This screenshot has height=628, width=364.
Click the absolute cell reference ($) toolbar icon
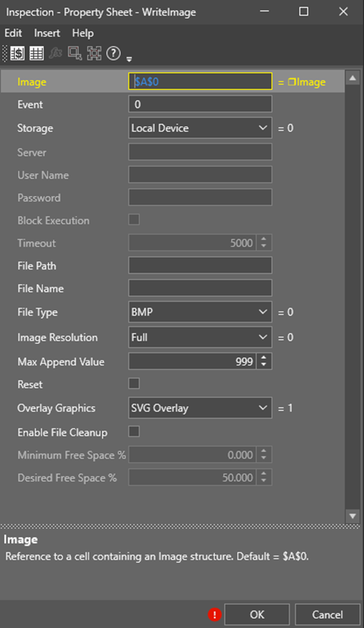17,54
